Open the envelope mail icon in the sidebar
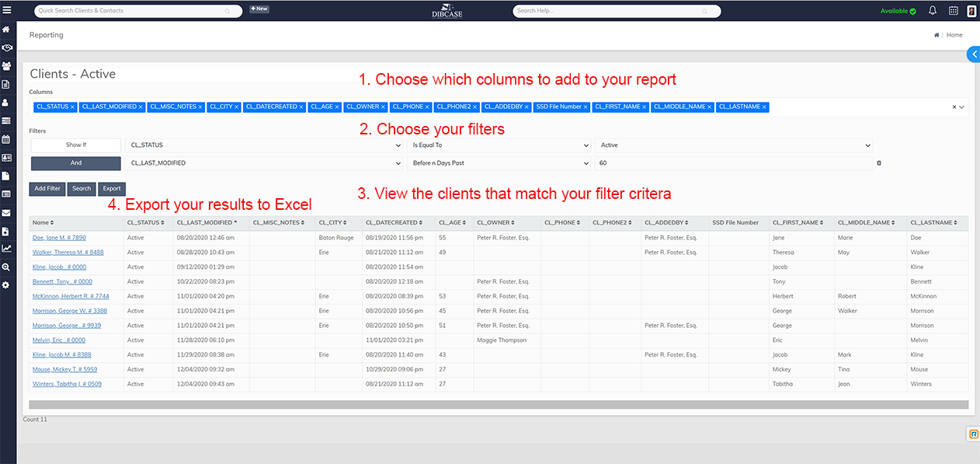Image resolution: width=980 pixels, height=464 pixels. coord(6,213)
